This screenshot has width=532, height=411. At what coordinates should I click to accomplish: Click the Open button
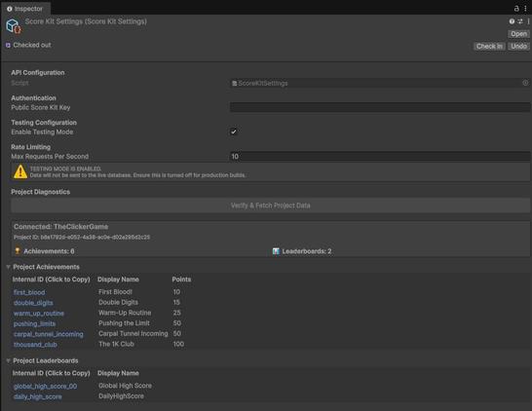pos(518,34)
